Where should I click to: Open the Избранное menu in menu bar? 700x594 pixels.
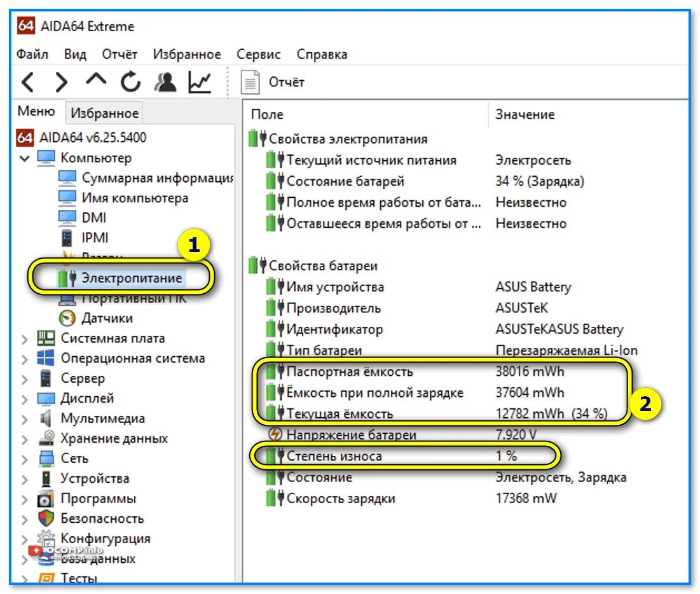tap(187, 55)
